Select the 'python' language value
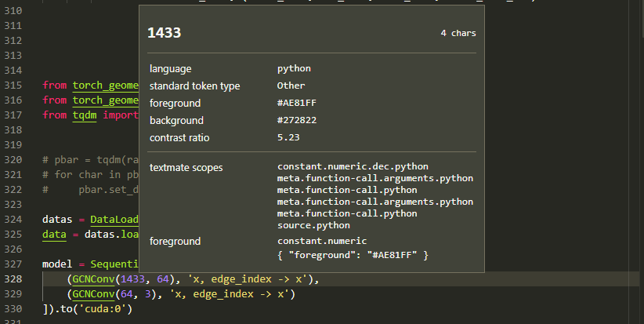Screen dimensions: 644x324 [x=294, y=69]
